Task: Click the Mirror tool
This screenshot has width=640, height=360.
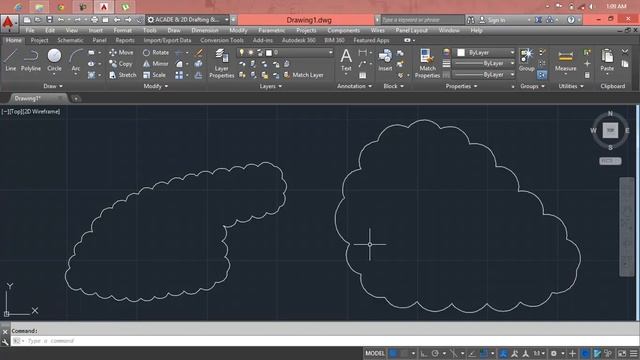Action: (x=156, y=64)
